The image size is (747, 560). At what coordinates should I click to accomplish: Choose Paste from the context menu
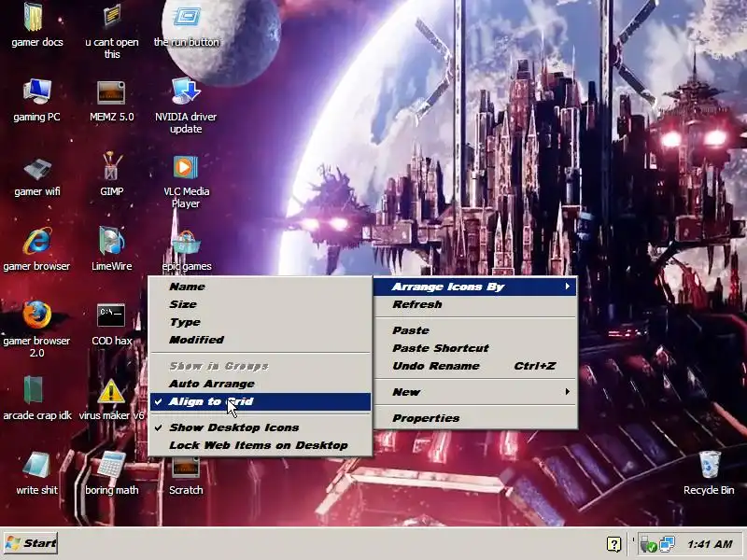tap(475, 330)
